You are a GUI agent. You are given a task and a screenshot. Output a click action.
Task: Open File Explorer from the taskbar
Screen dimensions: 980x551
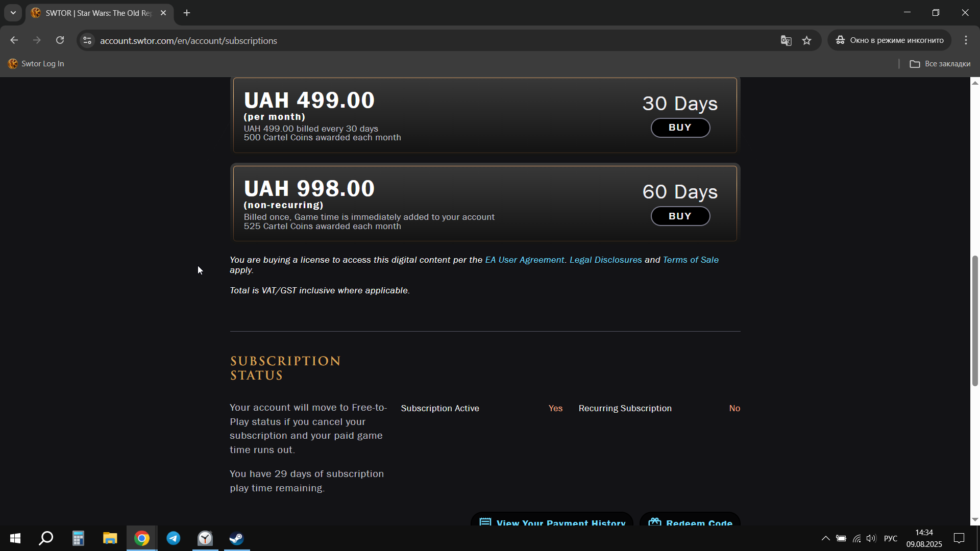(x=110, y=538)
